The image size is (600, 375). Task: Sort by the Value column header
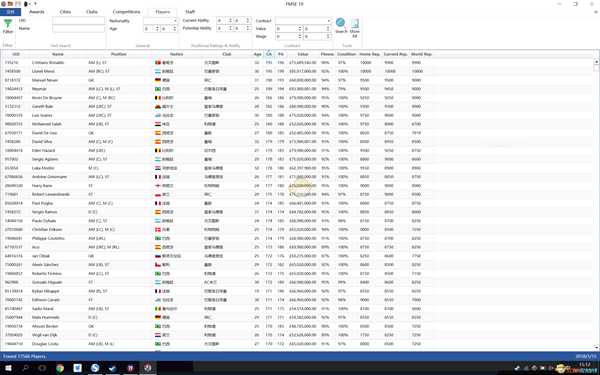click(x=303, y=54)
